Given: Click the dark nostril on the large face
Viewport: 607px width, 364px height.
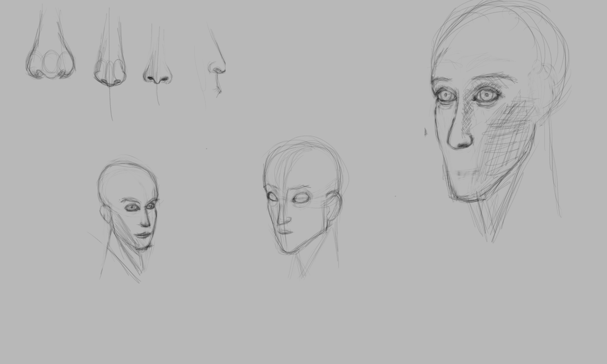Looking at the screenshot, I should [463, 146].
